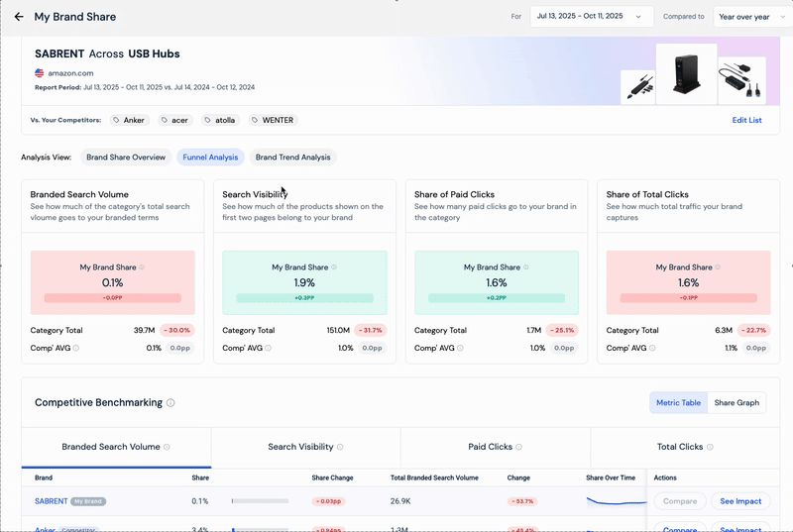Click info icon in Search Visibility My Brand Share
The height and width of the screenshot is (532, 793).
(x=334, y=267)
